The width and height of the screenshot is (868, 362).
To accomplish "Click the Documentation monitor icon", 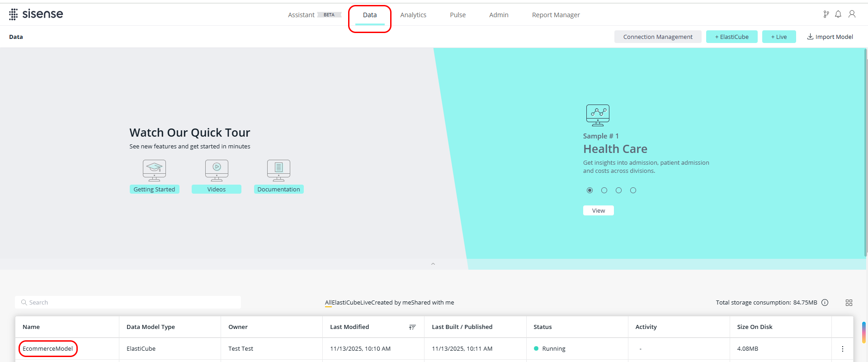I will (278, 170).
